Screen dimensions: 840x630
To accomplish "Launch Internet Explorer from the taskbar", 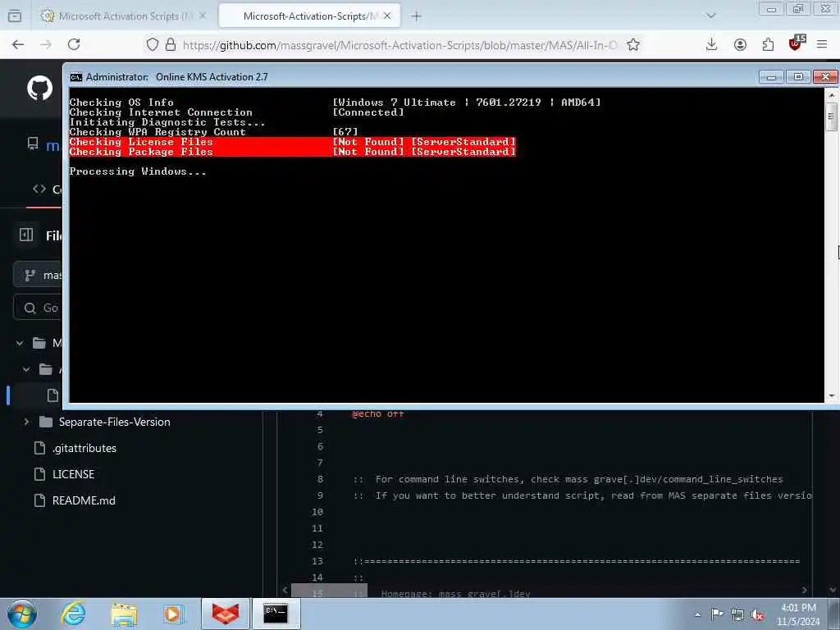I will coord(73,614).
